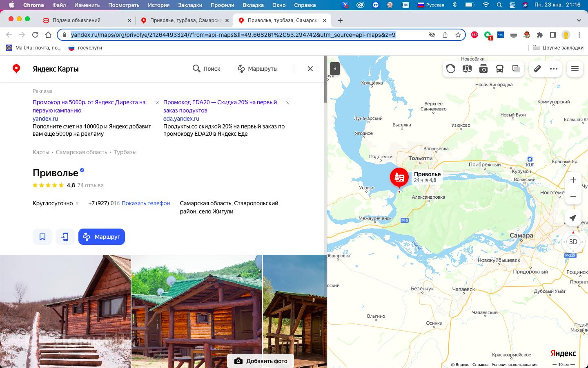
Task: Reload the current page
Action: (35, 35)
